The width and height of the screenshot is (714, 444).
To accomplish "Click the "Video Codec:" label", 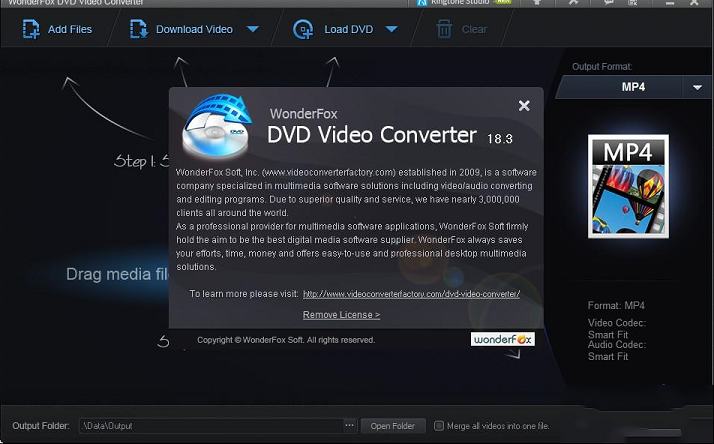I will 617,323.
